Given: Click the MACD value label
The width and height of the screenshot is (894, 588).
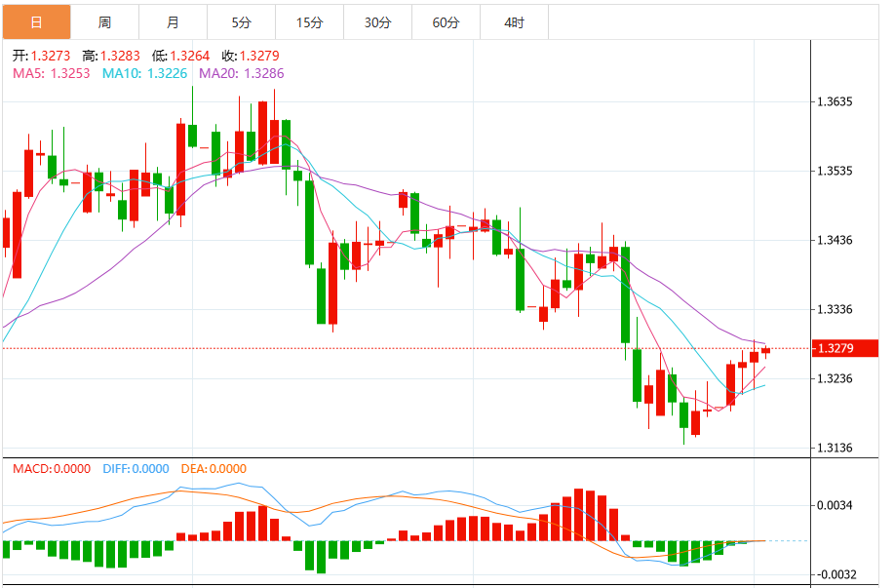Looking at the screenshot, I should point(52,469).
